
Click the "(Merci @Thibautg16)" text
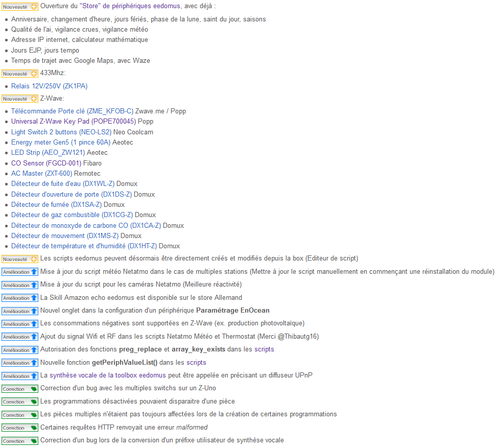[x=288, y=336]
